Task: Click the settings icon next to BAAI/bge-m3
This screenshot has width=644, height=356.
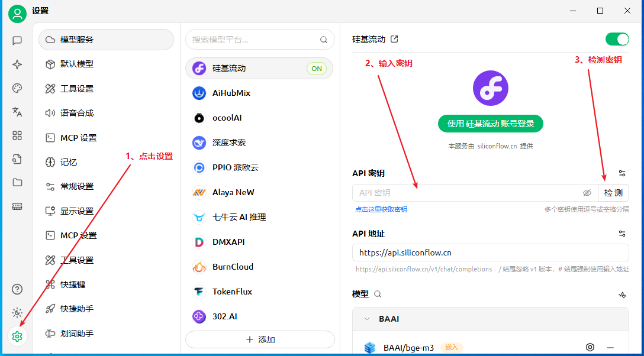Action: 590,347
